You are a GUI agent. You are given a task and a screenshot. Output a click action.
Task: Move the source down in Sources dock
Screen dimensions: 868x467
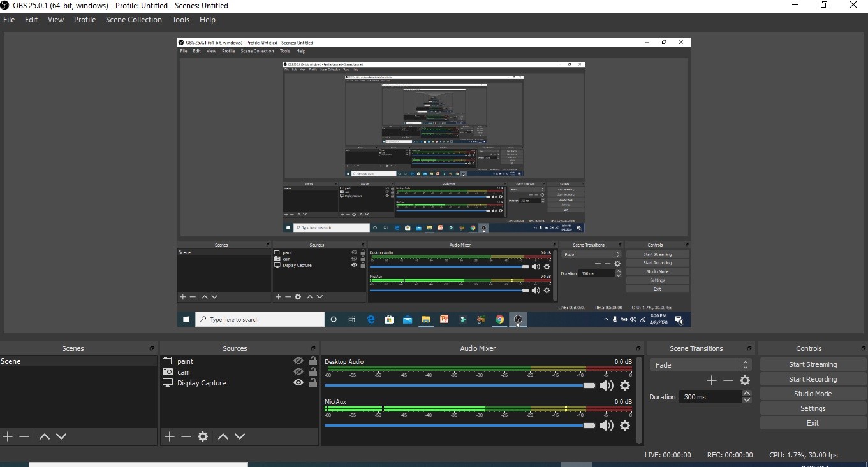click(x=240, y=436)
